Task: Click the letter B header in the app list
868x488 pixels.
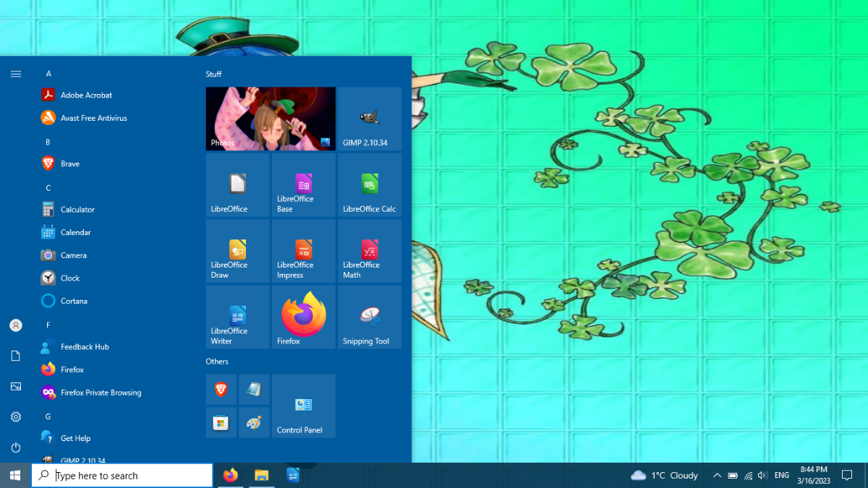Action: [x=48, y=142]
